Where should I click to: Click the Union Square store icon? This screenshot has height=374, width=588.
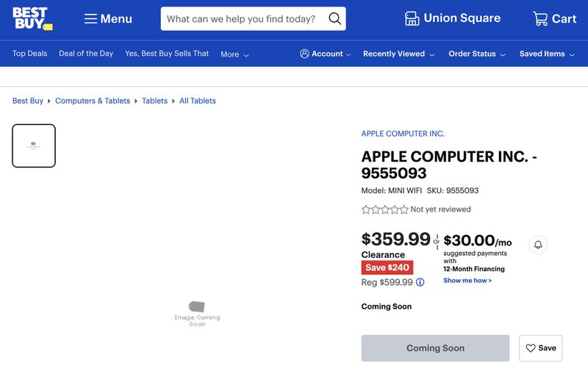[x=412, y=18]
